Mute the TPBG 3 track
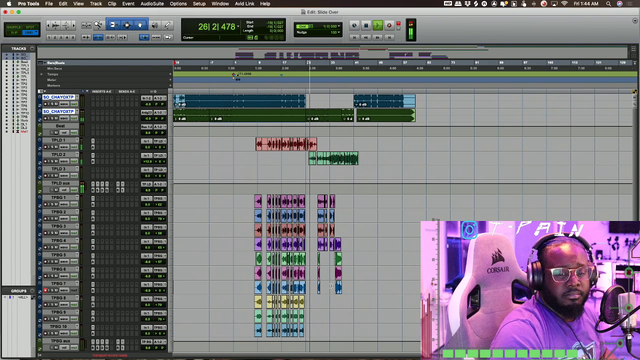This screenshot has width=640, height=360. [x=56, y=233]
